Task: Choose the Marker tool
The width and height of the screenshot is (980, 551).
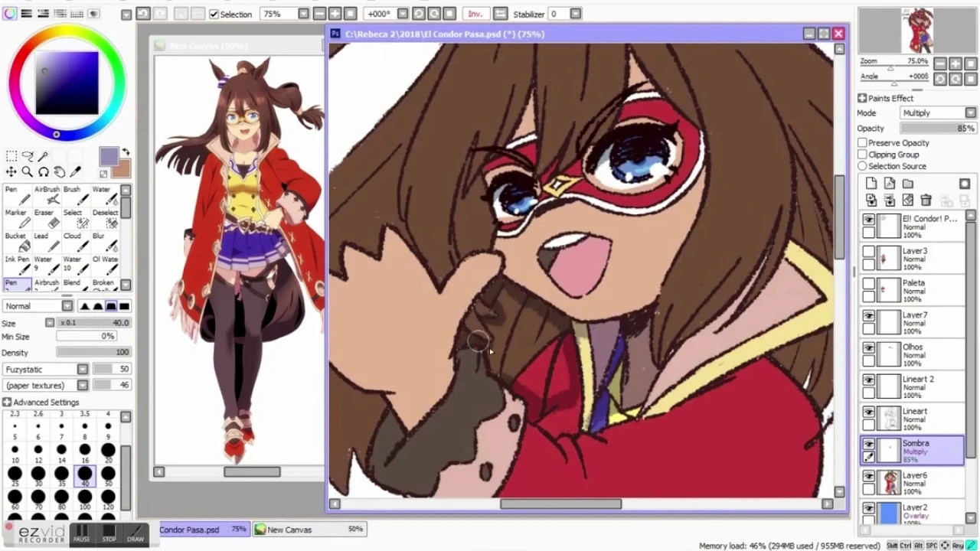Action: point(17,218)
